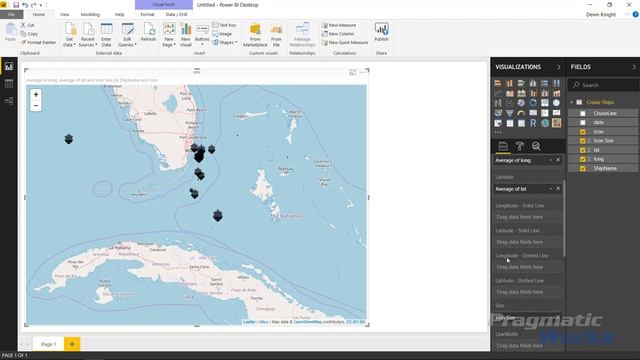Screen dimensions: 640x360
Task: Select the ArcGIS globe map visual
Action: [x=545, y=123]
